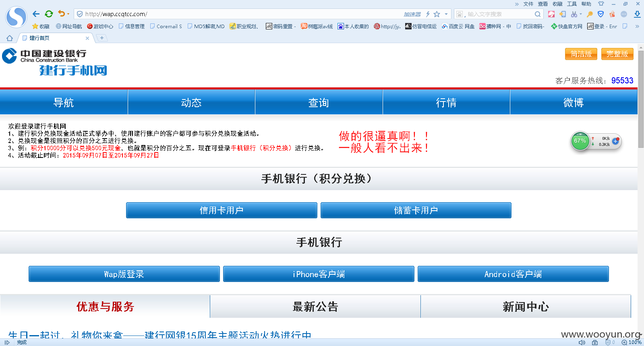This screenshot has width=644, height=346.
Task: Open the 快盘官方网 bookmark
Action: point(567,26)
